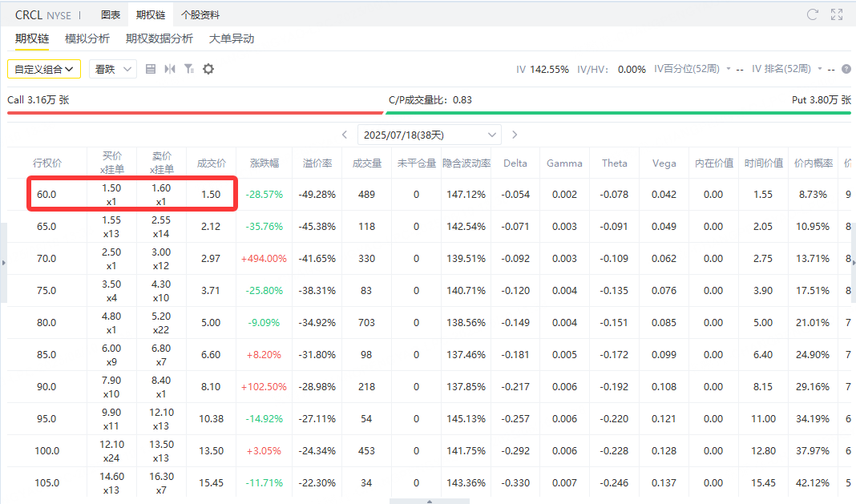This screenshot has height=504, width=856.
Task: Click last price 13.50 in 100.0 row
Action: pyautogui.click(x=211, y=451)
